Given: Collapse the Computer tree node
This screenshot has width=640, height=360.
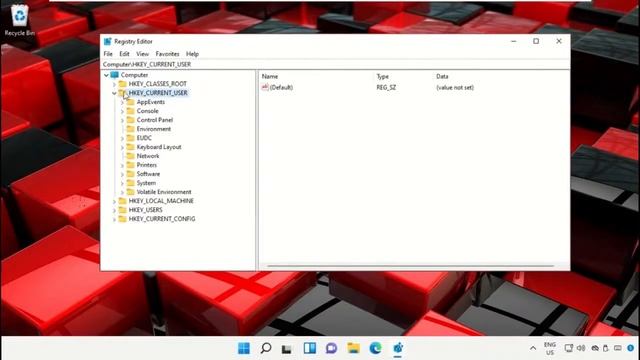Looking at the screenshot, I should [x=106, y=75].
